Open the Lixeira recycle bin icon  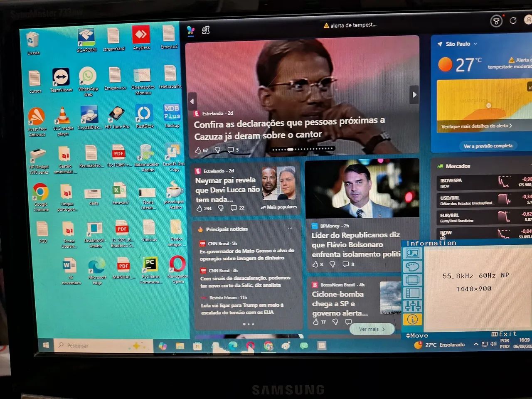point(33,43)
